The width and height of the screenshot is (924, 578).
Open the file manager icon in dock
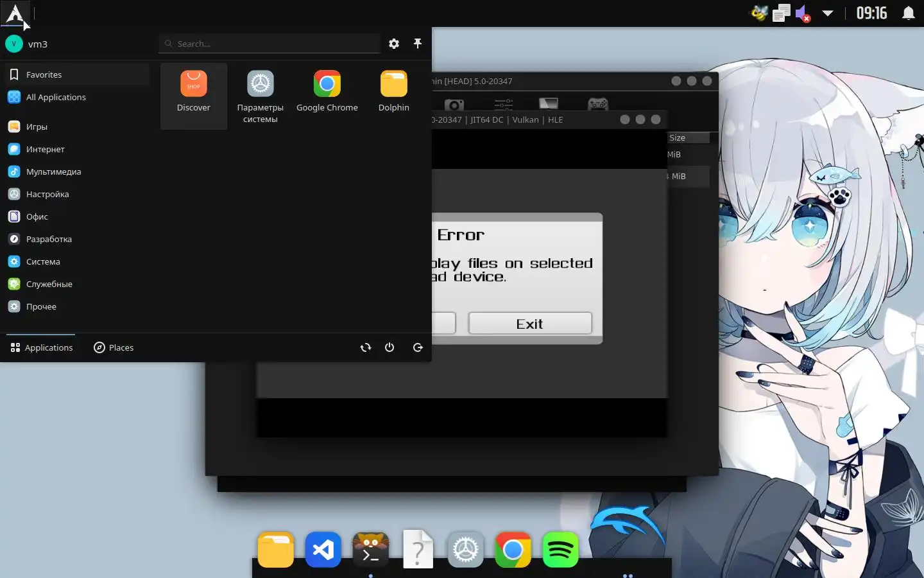coord(276,550)
